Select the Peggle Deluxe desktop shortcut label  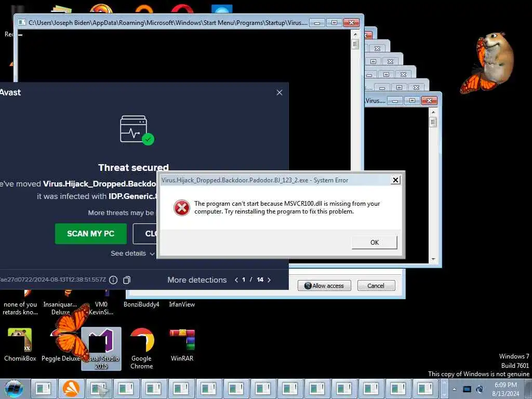pos(61,358)
